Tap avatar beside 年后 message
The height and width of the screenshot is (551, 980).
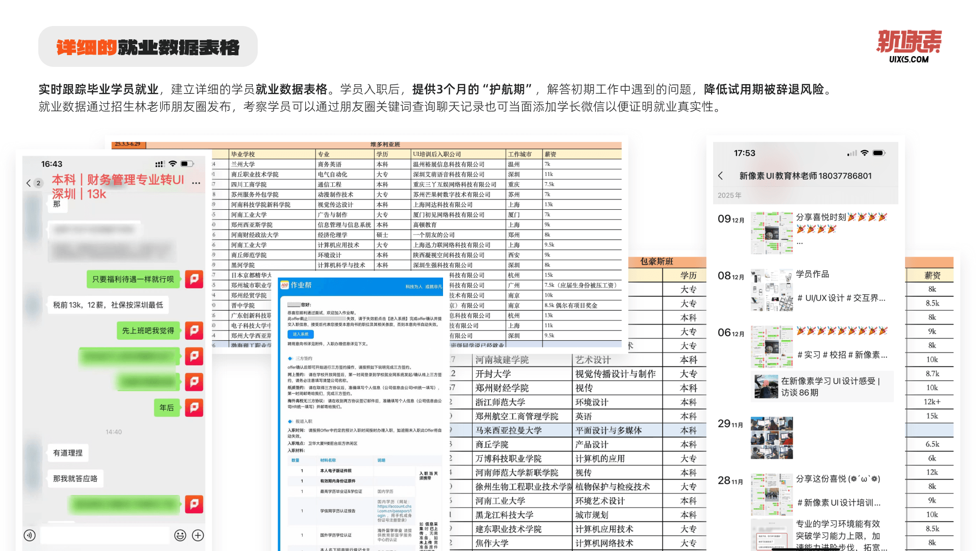point(194,408)
